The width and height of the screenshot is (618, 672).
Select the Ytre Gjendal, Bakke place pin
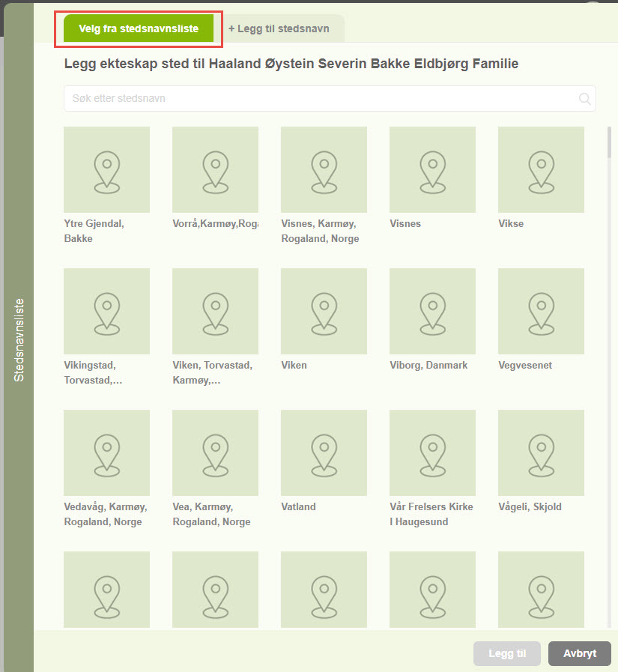(x=106, y=169)
